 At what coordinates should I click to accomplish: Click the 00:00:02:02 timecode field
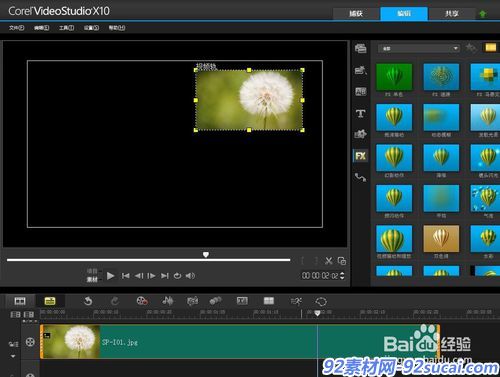[320, 276]
